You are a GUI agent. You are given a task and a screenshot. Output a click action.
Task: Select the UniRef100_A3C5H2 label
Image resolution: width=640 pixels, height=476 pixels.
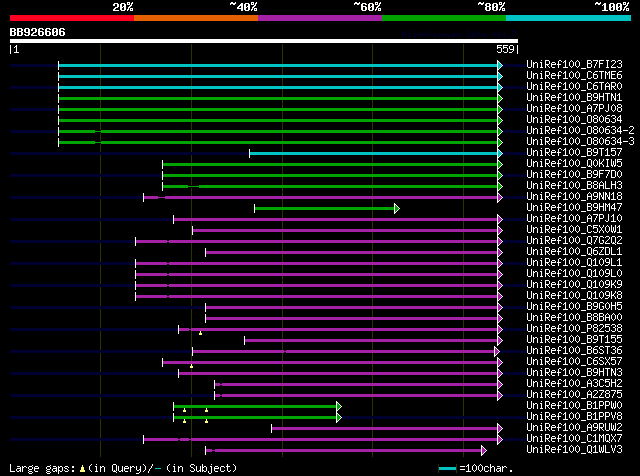[x=574, y=384]
